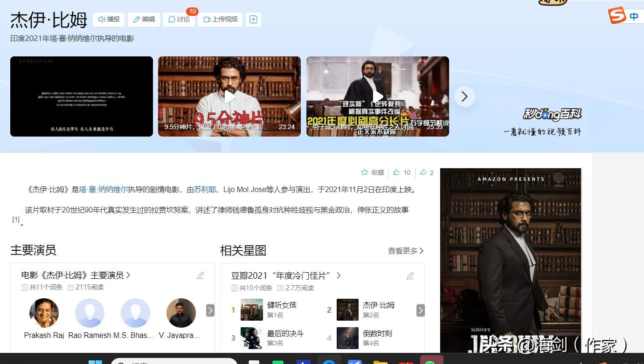Viewport: 644px width, 364px height.
Task: Open the 电影《杰伊·比姆》主要演员 list heading
Action: (76, 275)
